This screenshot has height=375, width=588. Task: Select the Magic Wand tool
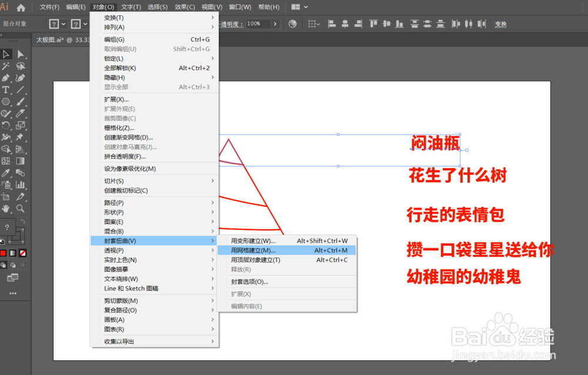(x=6, y=66)
